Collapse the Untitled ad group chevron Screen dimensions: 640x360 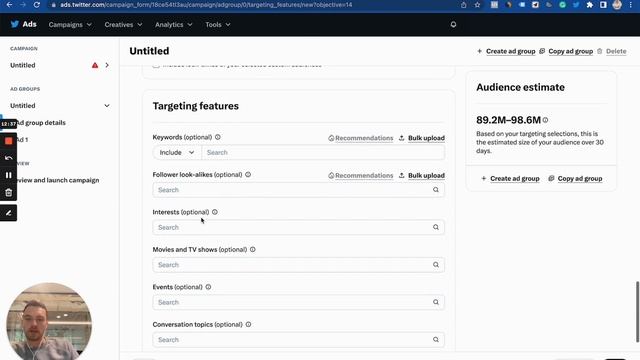(107, 106)
